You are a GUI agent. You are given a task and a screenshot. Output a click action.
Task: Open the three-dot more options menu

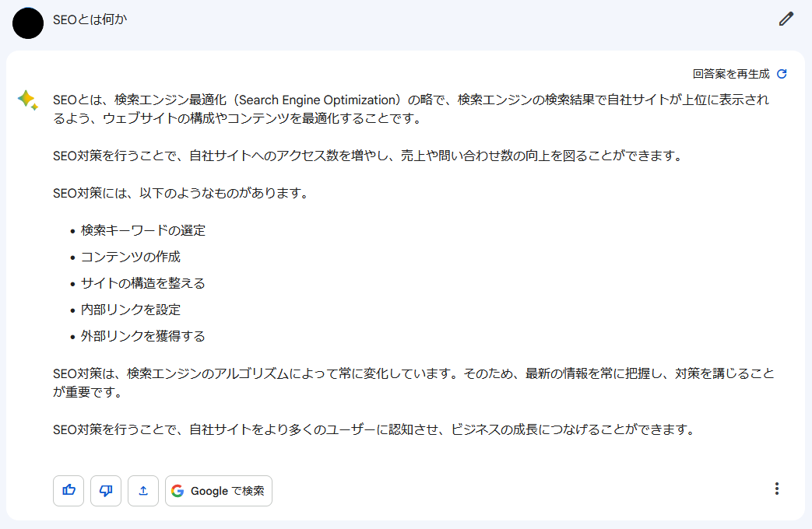tap(776, 489)
